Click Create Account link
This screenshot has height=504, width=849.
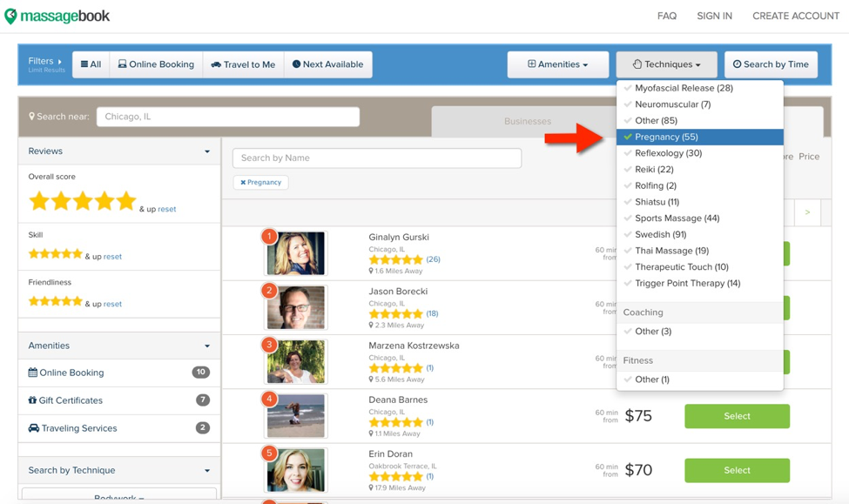click(795, 17)
